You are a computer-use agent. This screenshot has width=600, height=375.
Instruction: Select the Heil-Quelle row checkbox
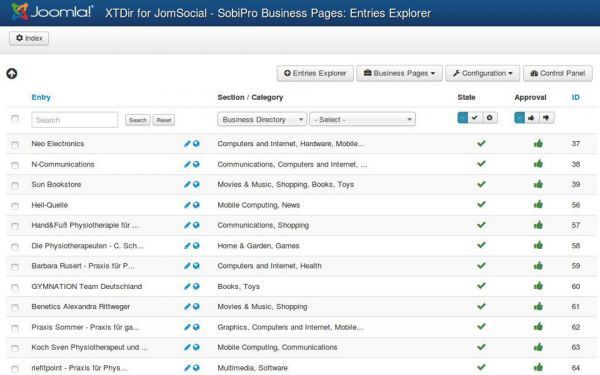(15, 206)
